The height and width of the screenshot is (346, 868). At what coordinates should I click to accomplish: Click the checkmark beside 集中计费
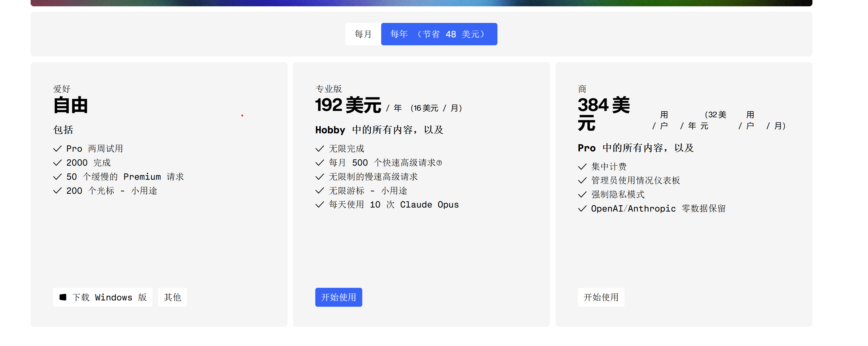582,167
